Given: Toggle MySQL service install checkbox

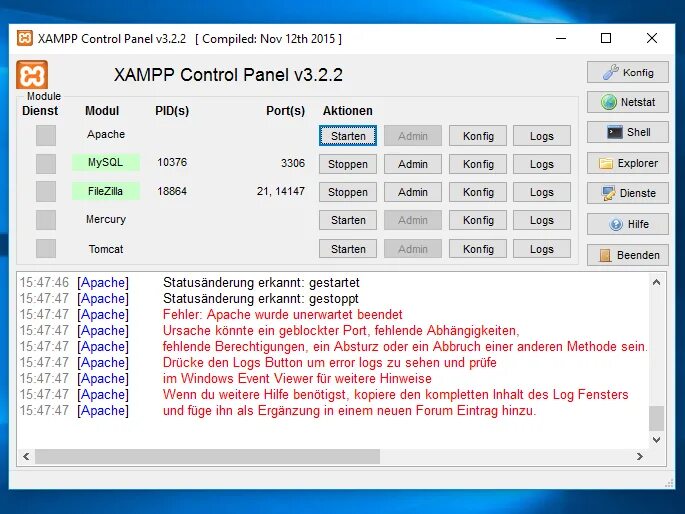Looking at the screenshot, I should [46, 164].
